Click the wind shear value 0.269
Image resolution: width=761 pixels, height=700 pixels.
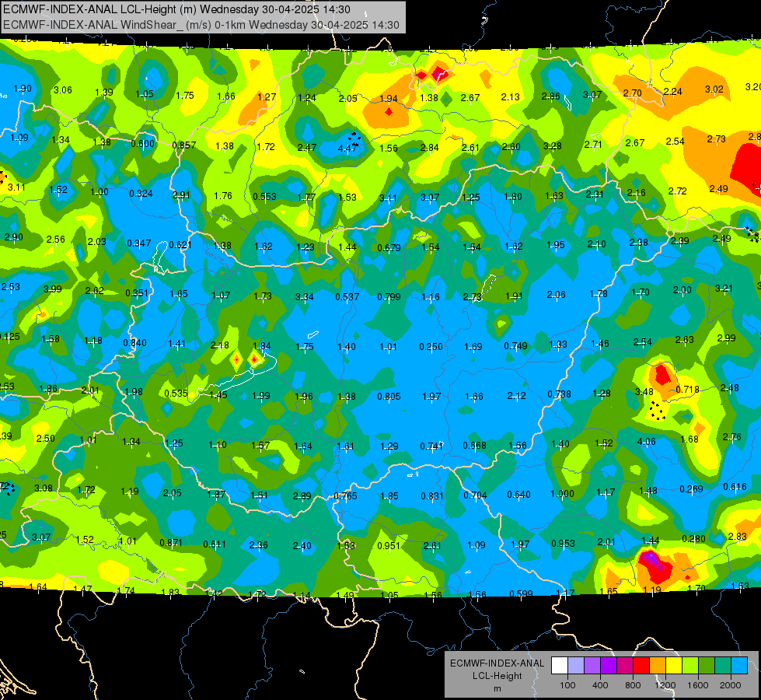click(x=691, y=488)
